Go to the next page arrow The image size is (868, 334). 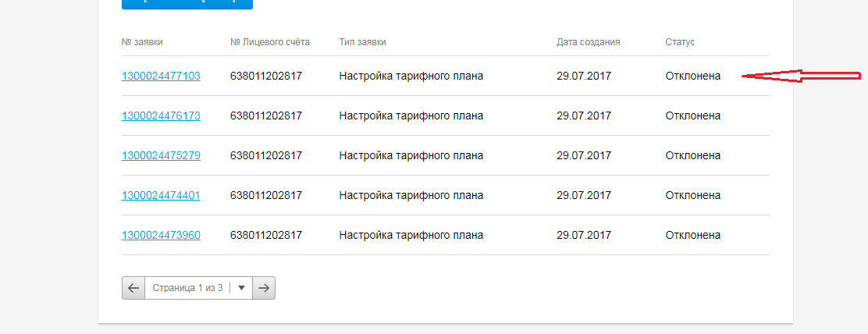point(265,288)
